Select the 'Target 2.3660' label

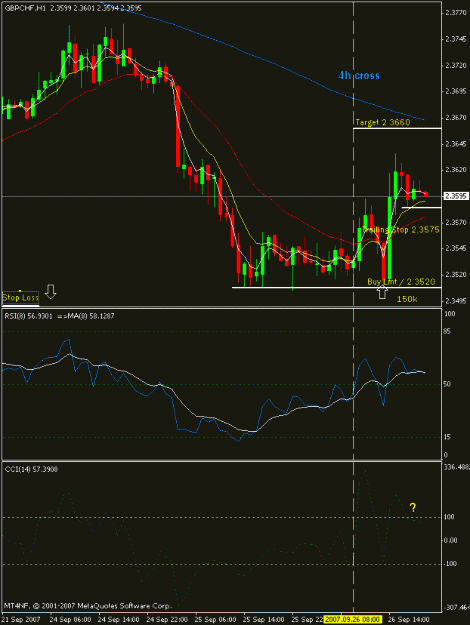(x=383, y=122)
